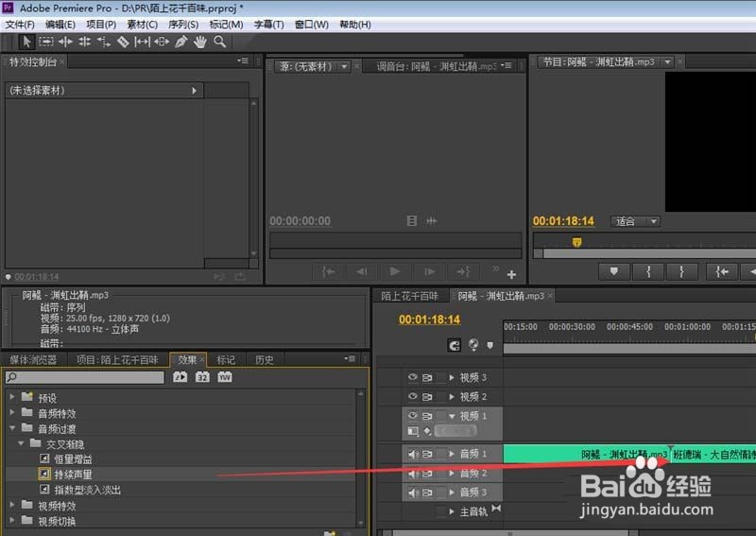Set In point in Program monitor
This screenshot has width=756, height=536.
(x=648, y=271)
